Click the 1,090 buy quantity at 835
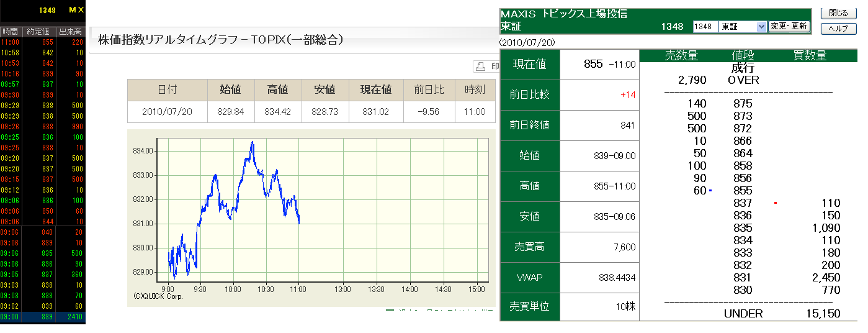Image resolution: width=868 pixels, height=333 pixels. (826, 228)
